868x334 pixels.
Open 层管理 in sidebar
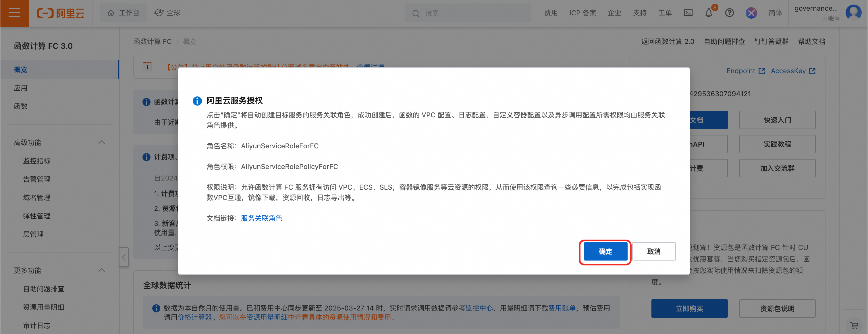pos(33,234)
